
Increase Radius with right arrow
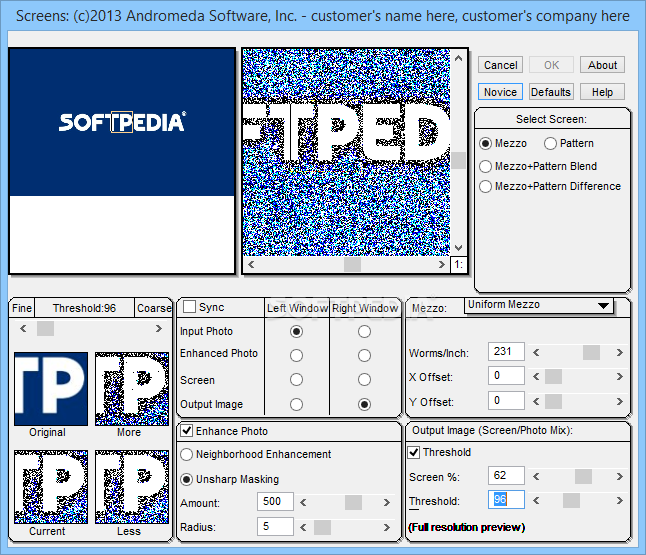tap(386, 527)
